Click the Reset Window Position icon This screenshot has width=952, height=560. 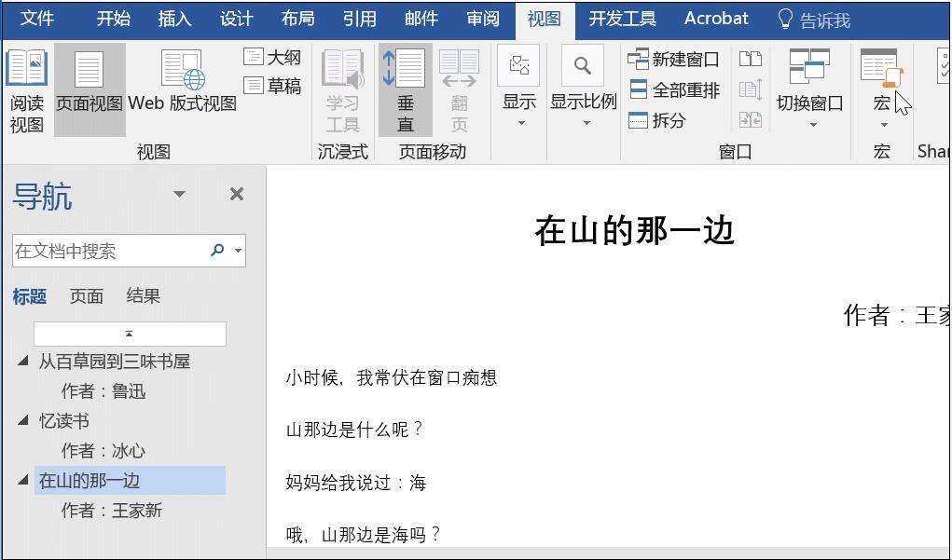(751, 120)
